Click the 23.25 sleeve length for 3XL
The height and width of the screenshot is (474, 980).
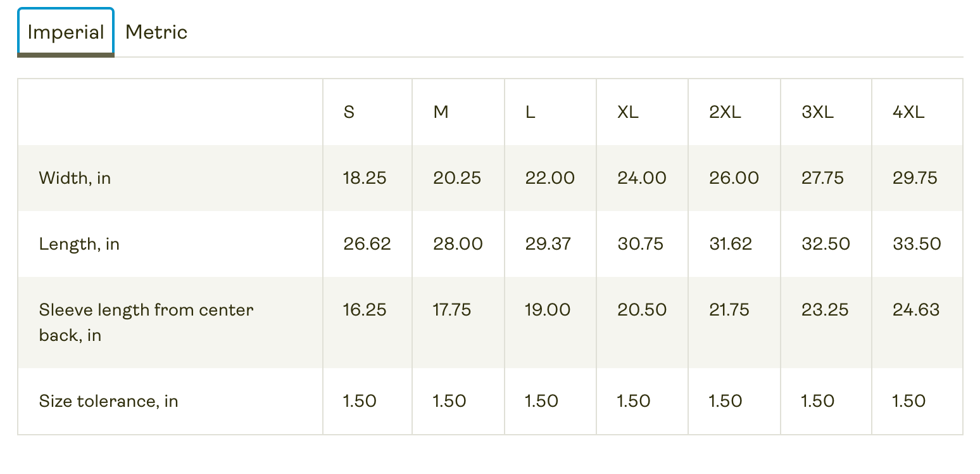824,310
